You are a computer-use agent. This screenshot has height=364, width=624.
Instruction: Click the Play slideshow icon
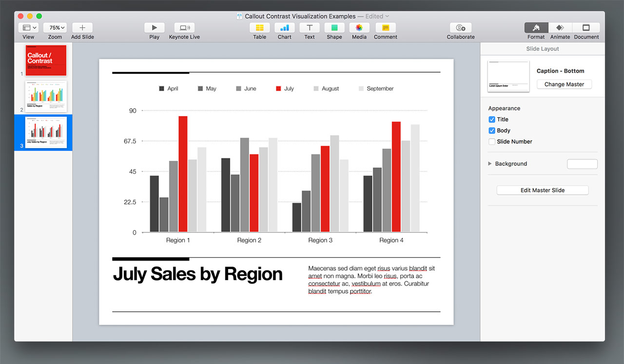pyautogui.click(x=154, y=28)
